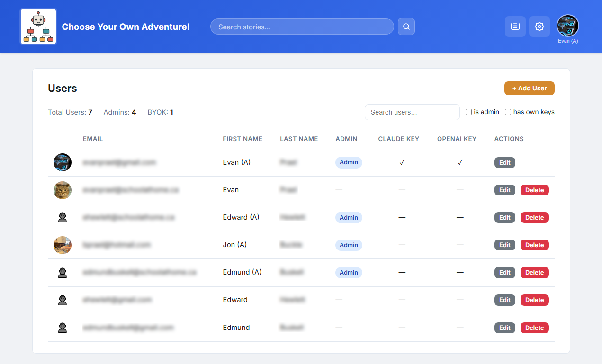Click default avatar icon in Edward's row
Screen dimensions: 602x364
click(63, 300)
